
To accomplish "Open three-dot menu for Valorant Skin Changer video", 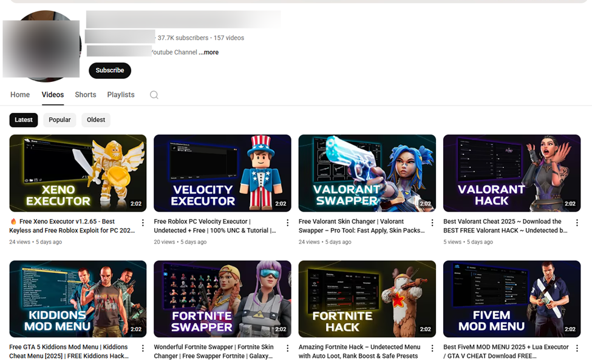I will click(432, 223).
